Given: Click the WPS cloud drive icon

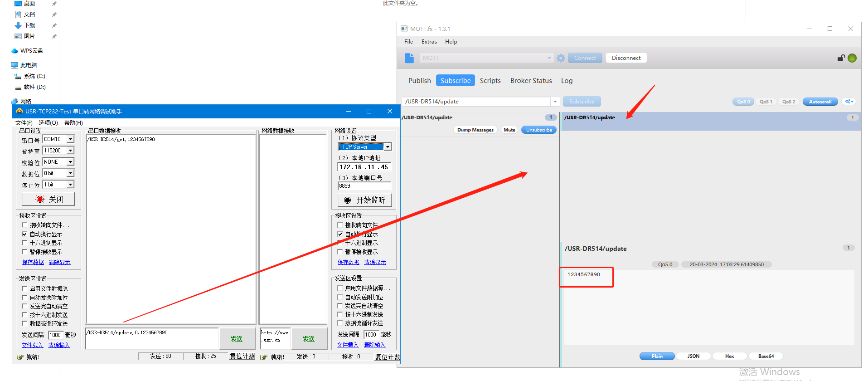Looking at the screenshot, I should [x=15, y=51].
